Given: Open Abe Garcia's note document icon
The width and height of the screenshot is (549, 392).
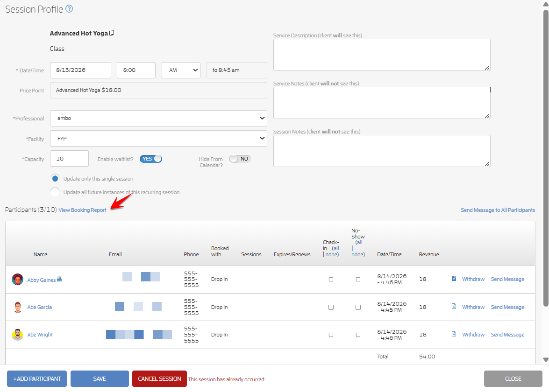Looking at the screenshot, I should point(454,306).
